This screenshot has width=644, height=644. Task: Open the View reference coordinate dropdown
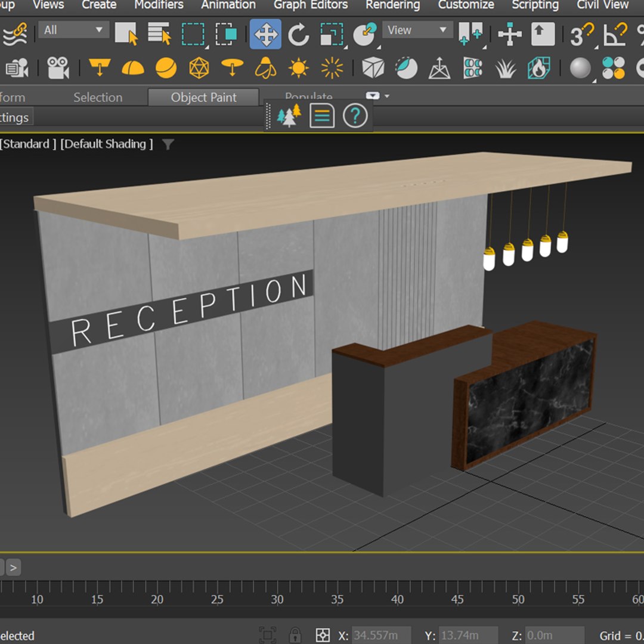point(417,30)
